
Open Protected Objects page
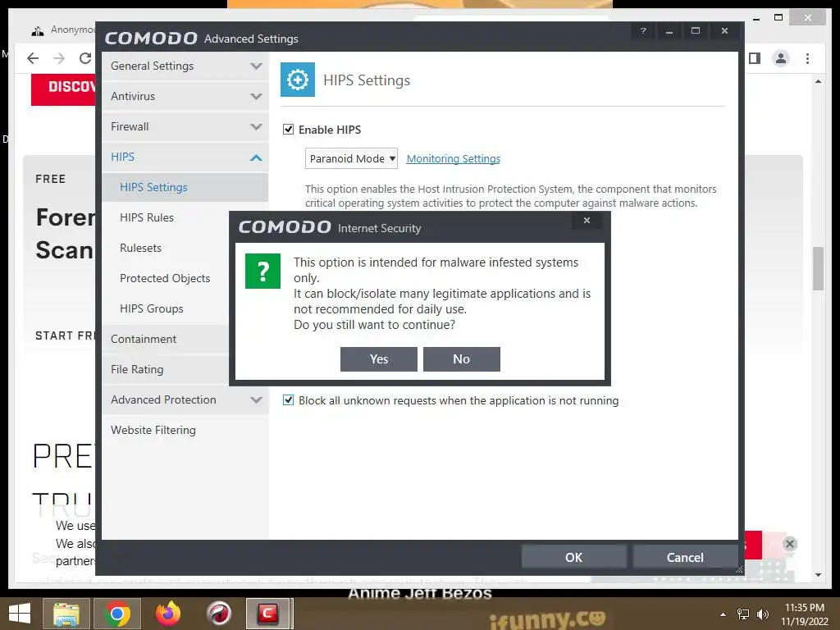click(165, 279)
